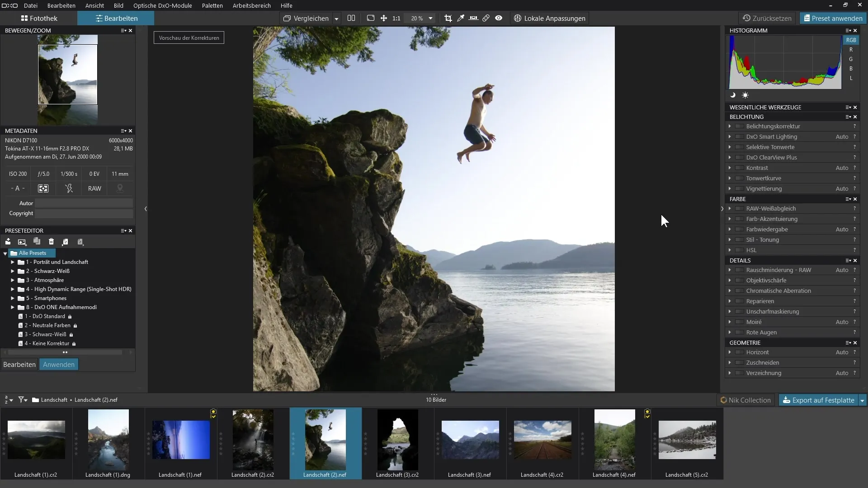This screenshot has width=868, height=488.
Task: Import preset icon in Preseteditor
Action: (8, 242)
